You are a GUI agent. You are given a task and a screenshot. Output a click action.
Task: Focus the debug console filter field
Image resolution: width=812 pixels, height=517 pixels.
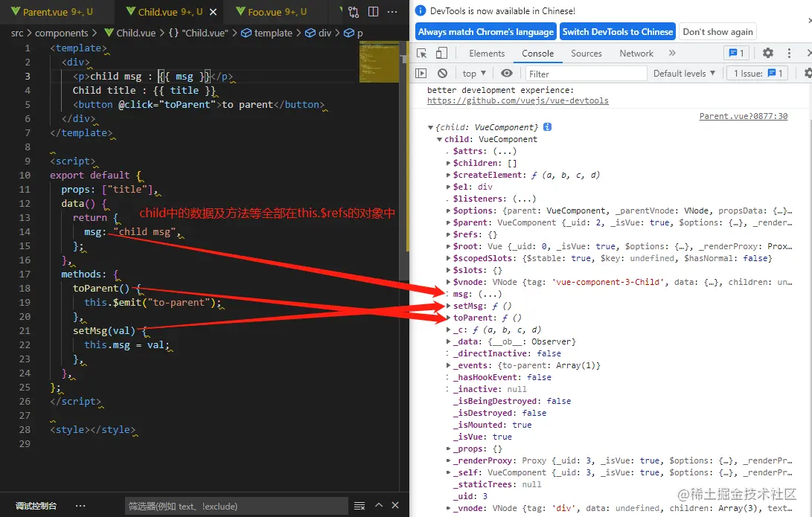236,506
